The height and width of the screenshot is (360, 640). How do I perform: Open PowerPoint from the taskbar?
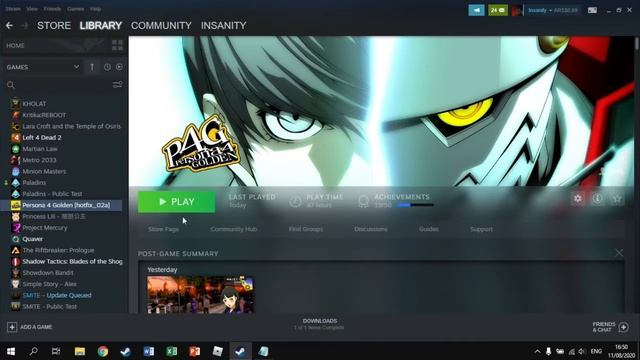pos(194,351)
